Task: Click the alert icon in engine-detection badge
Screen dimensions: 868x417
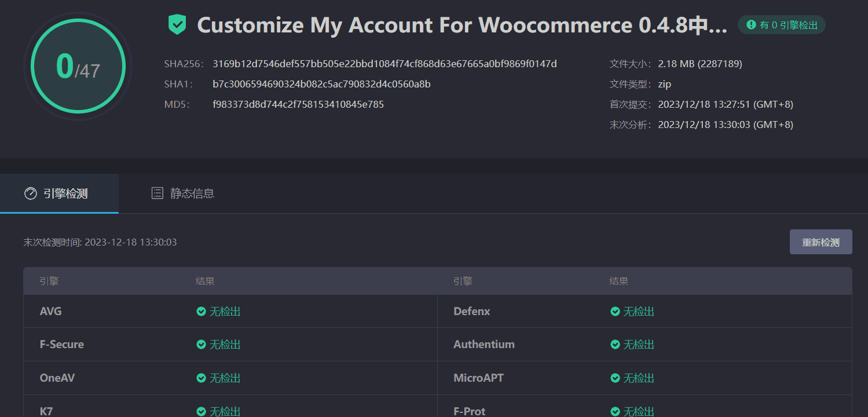Action: 752,25
